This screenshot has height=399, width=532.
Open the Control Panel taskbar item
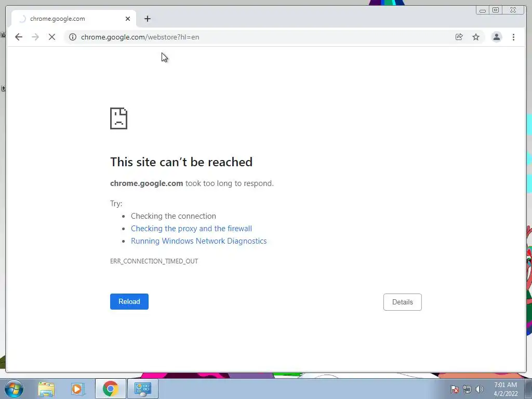click(x=142, y=389)
